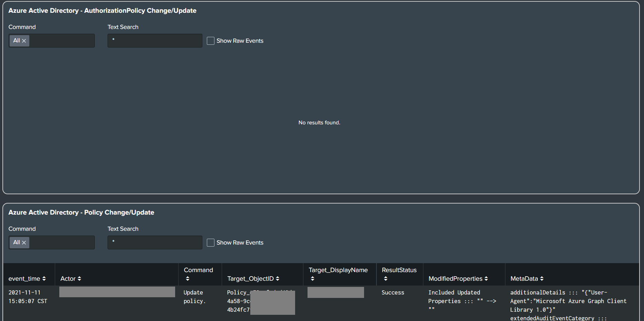Viewport: 644px width, 321px height.
Task: Focus Text Search field in AuthorizationPolicy Change/Update panel
Action: pos(155,41)
